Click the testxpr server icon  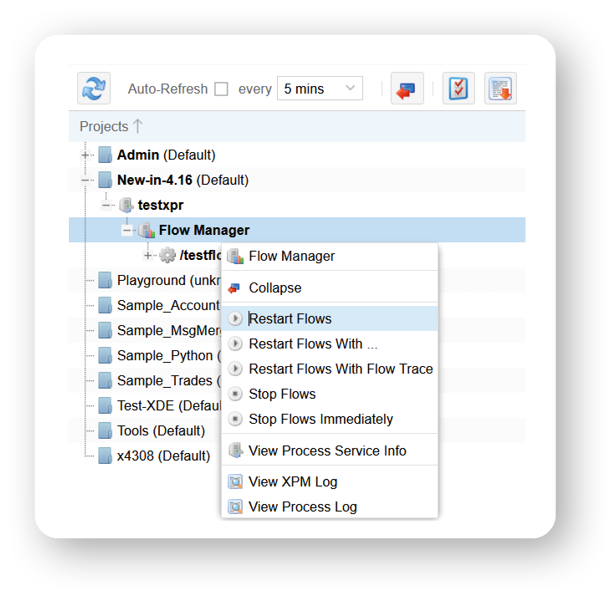coord(126,205)
